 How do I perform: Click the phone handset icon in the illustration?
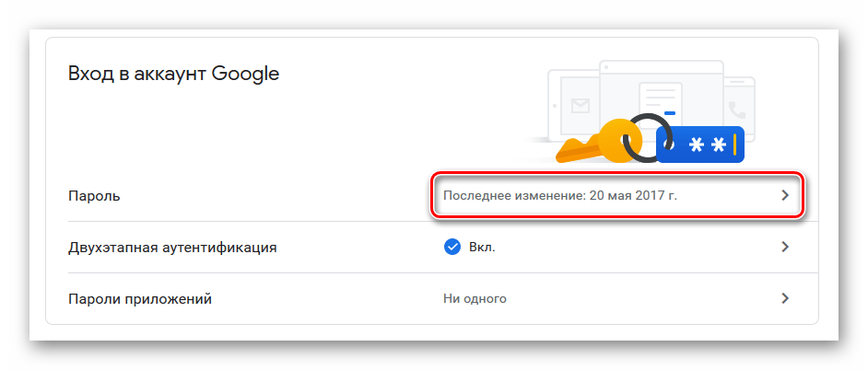click(738, 109)
